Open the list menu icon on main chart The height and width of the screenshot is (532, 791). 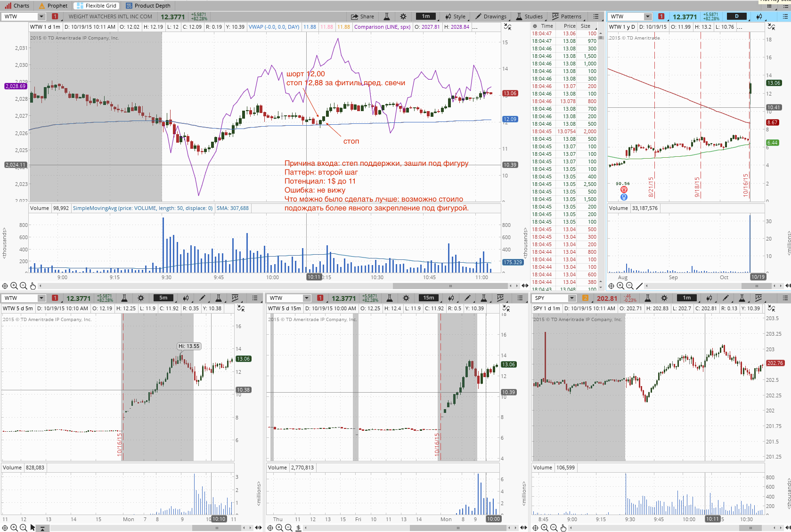tap(596, 16)
